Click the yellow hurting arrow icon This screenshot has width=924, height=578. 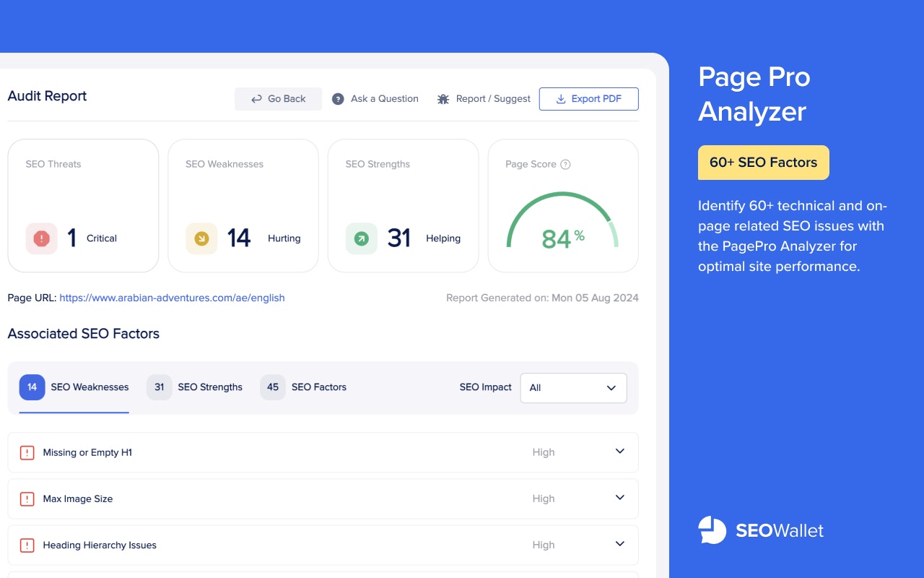[x=201, y=238]
